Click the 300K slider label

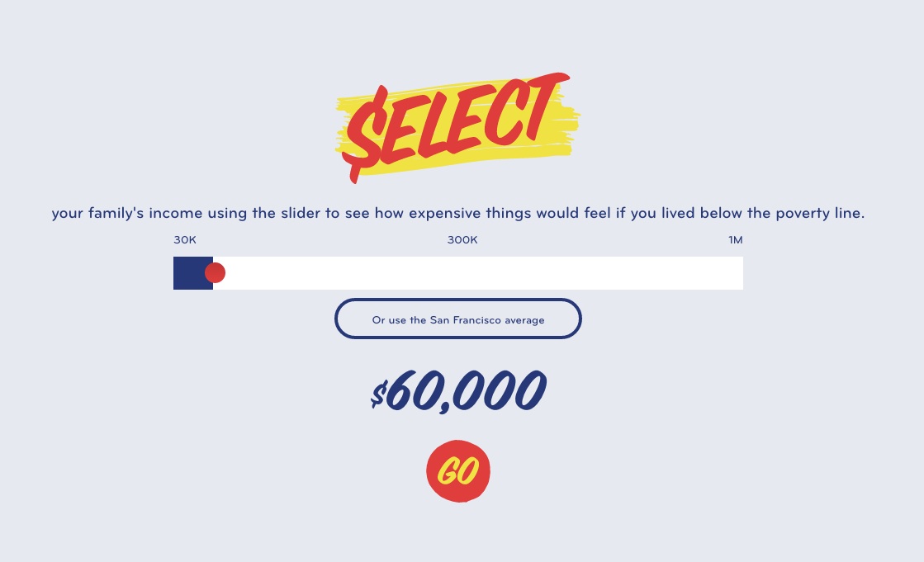point(462,240)
